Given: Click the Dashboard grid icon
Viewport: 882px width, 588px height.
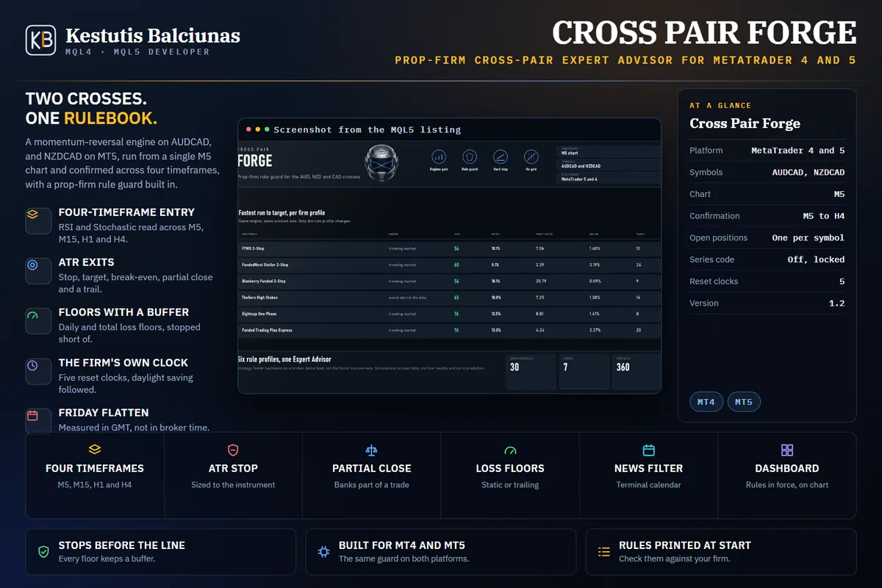Looking at the screenshot, I should [x=787, y=450].
